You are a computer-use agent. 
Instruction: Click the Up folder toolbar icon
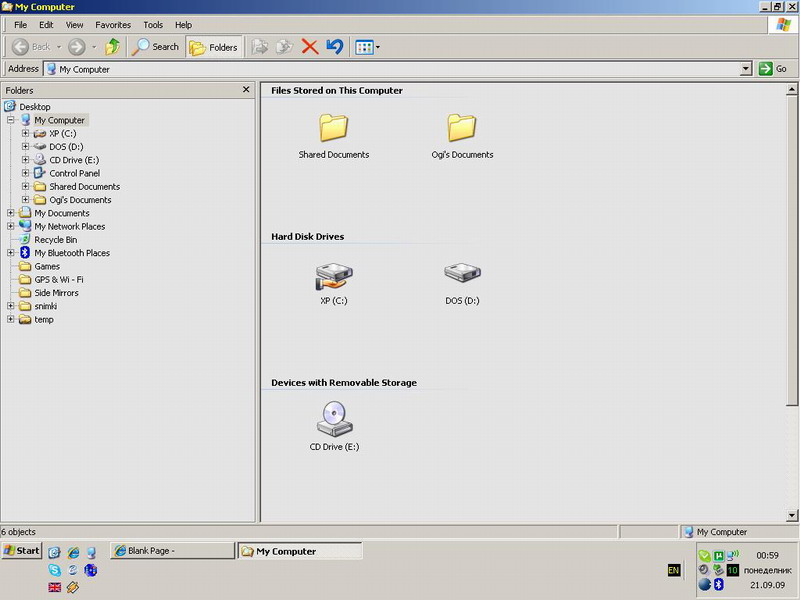[113, 46]
